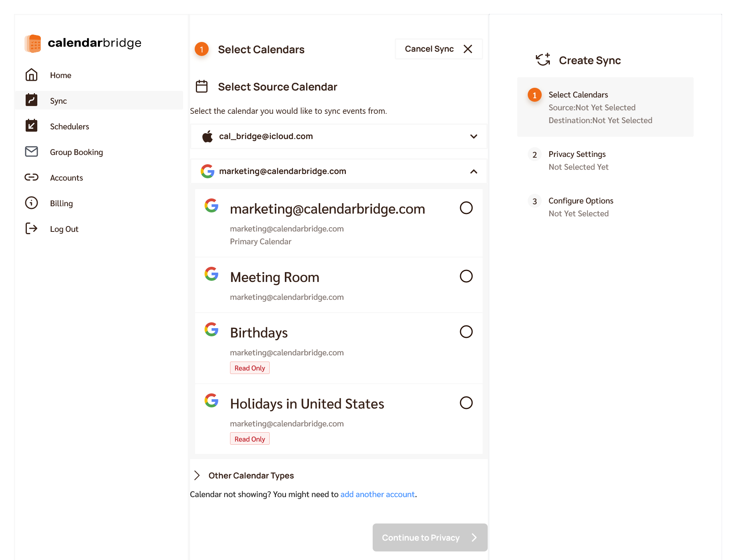The width and height of the screenshot is (736, 560).
Task: Click the Google icon on Birthdays row
Action: coord(211,329)
